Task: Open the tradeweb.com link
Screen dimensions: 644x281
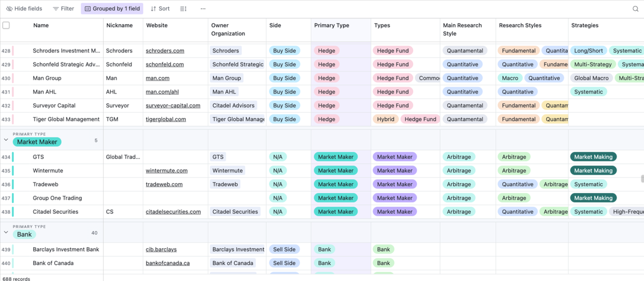Action: [164, 184]
